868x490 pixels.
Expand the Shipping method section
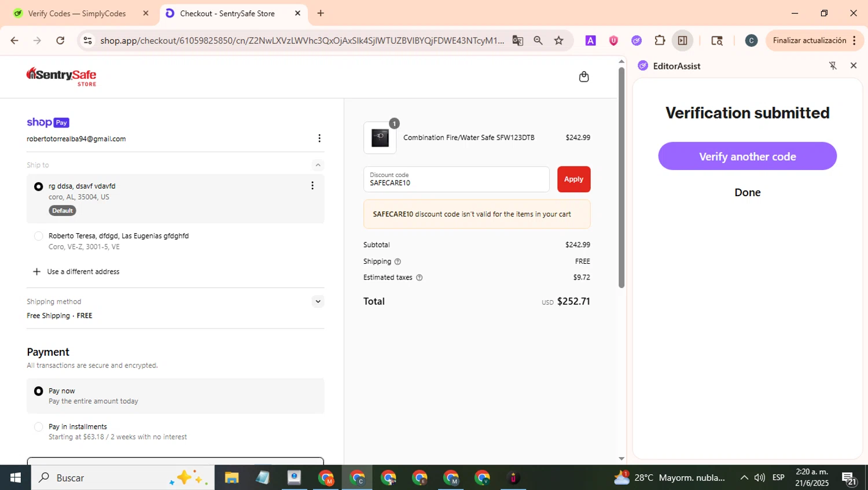[x=318, y=301]
